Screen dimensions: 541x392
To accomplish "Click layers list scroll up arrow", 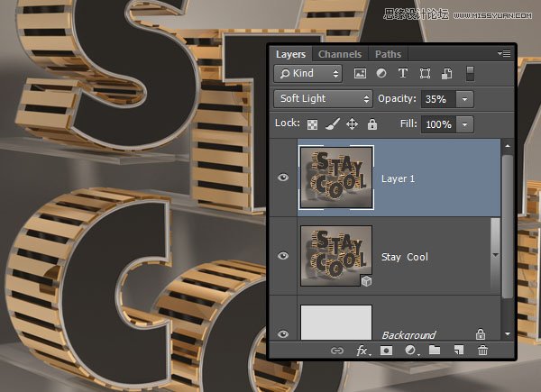I will [x=508, y=146].
